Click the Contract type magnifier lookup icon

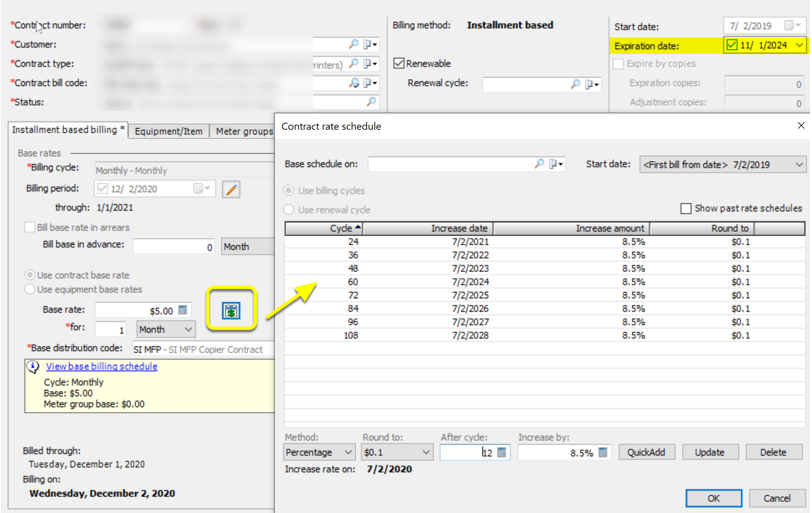(353, 63)
